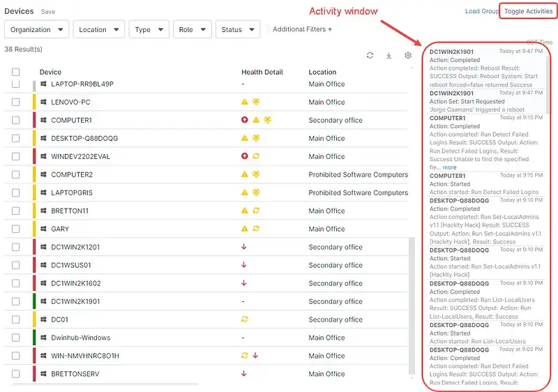The image size is (558, 392).
Task: Open the LAPTOP-RR9BL49P device
Action: click(82, 84)
